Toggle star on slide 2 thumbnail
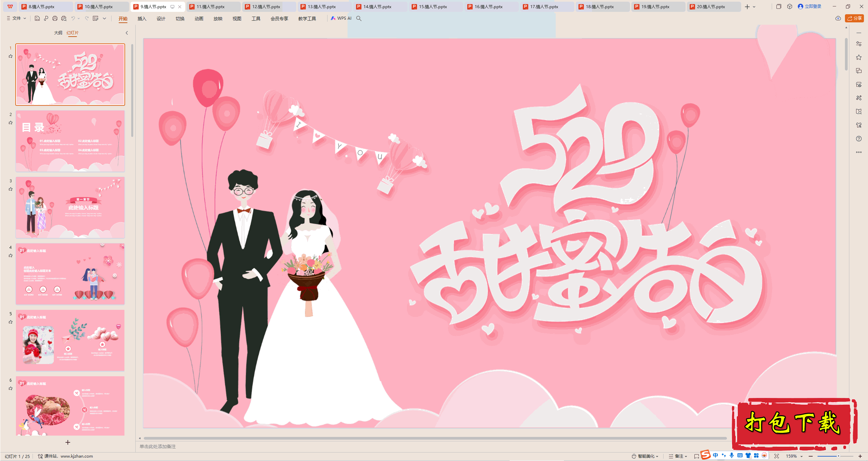This screenshot has width=868, height=461. point(11,123)
